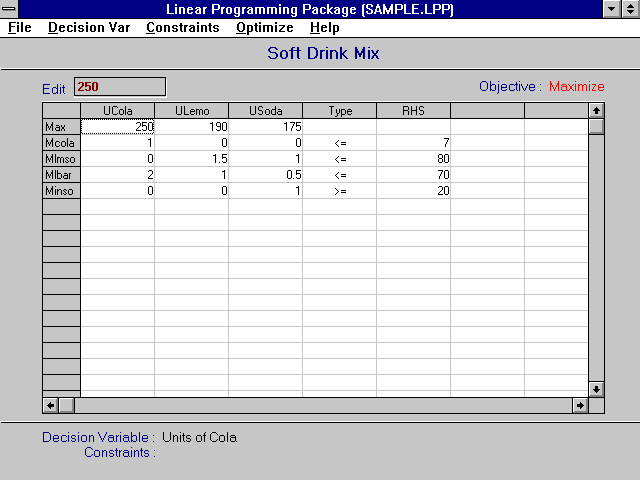Open the Decision Var menu
This screenshot has height=480, width=640.
pos(89,28)
